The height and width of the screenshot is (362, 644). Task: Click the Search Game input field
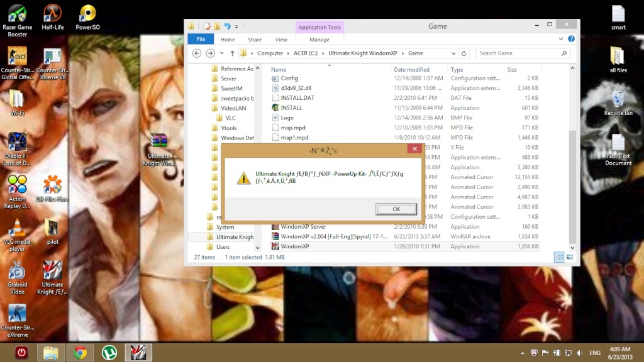pos(523,53)
